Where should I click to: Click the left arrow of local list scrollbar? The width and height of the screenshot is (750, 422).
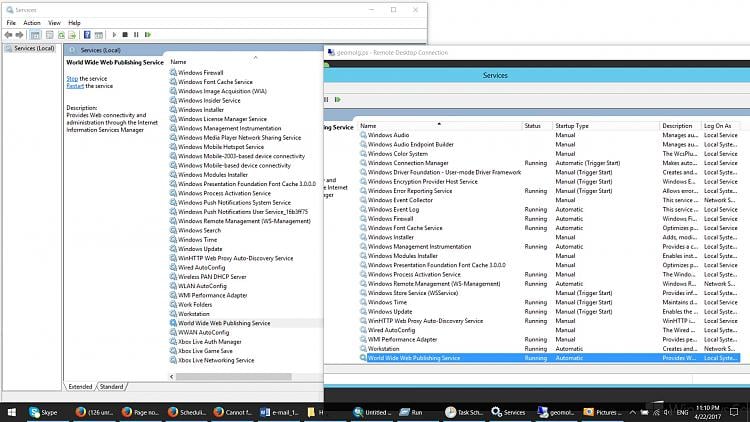172,377
